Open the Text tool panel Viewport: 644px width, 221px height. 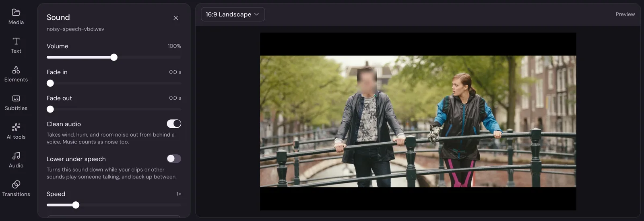[x=16, y=45]
